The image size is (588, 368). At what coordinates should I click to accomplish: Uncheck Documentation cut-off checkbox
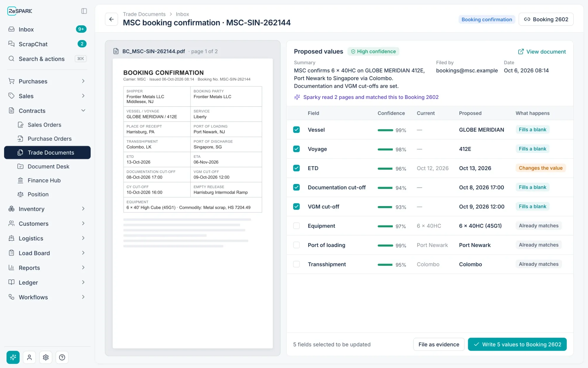point(296,187)
